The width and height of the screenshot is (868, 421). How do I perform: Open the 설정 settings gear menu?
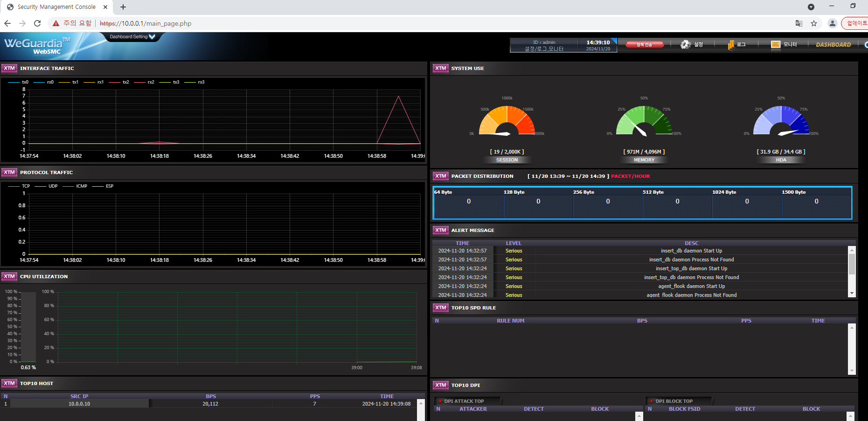point(692,44)
